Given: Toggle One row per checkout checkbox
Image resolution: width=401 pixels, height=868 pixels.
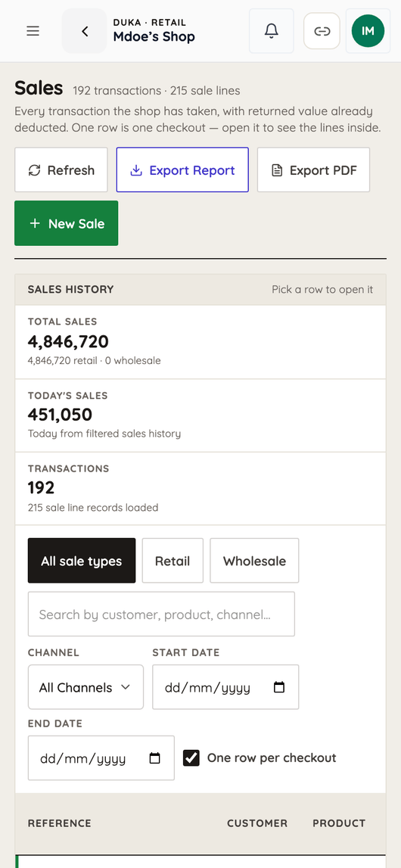Looking at the screenshot, I should [x=191, y=758].
